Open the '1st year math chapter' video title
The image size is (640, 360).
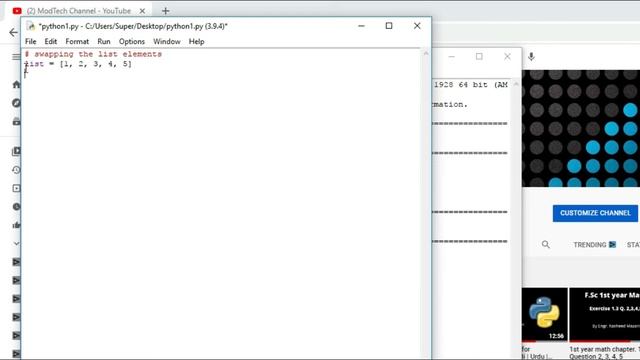click(x=605, y=353)
